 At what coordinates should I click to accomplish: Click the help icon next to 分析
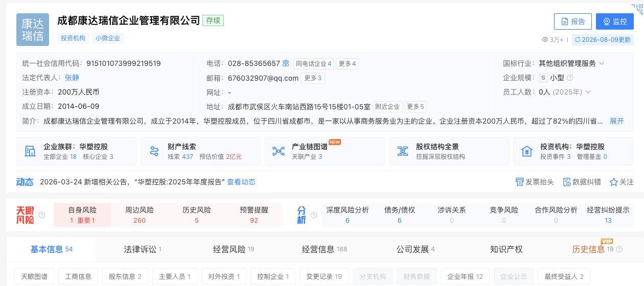click(314, 215)
